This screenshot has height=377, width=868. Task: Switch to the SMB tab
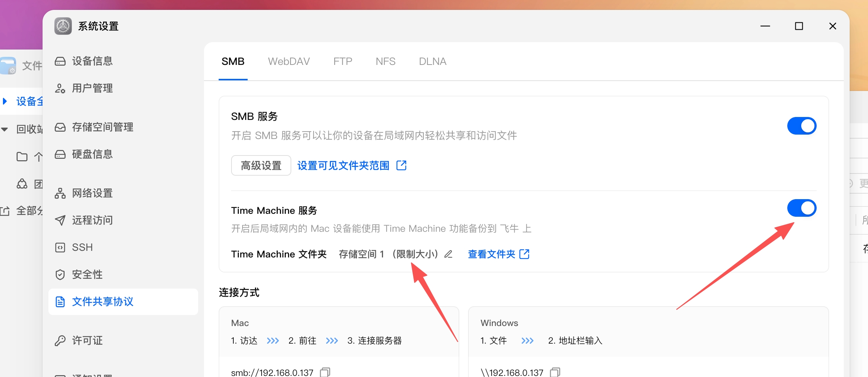pyautogui.click(x=233, y=61)
